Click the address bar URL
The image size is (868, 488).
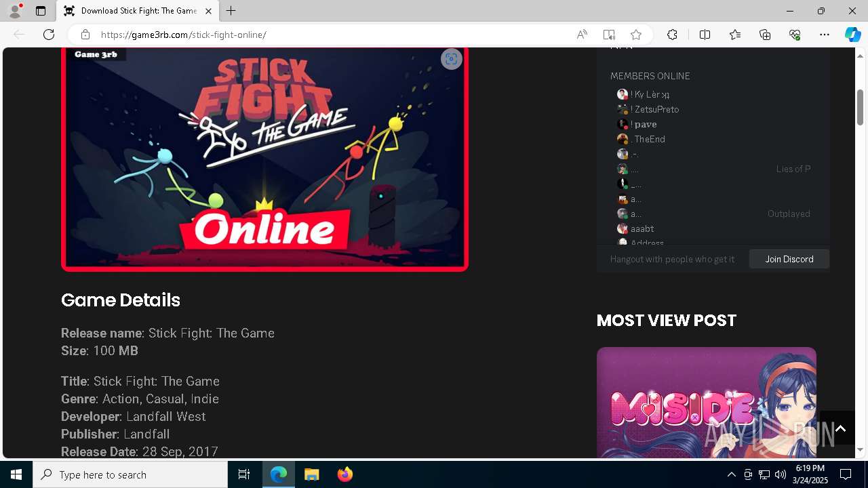pos(184,35)
